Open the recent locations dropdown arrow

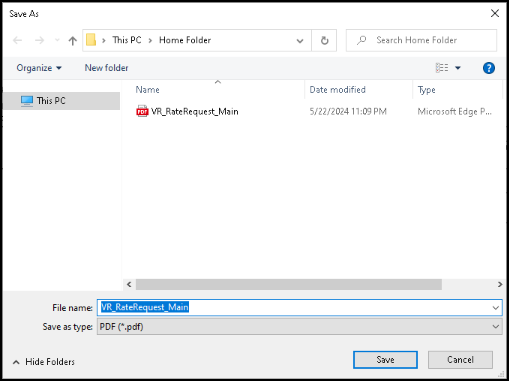57,40
